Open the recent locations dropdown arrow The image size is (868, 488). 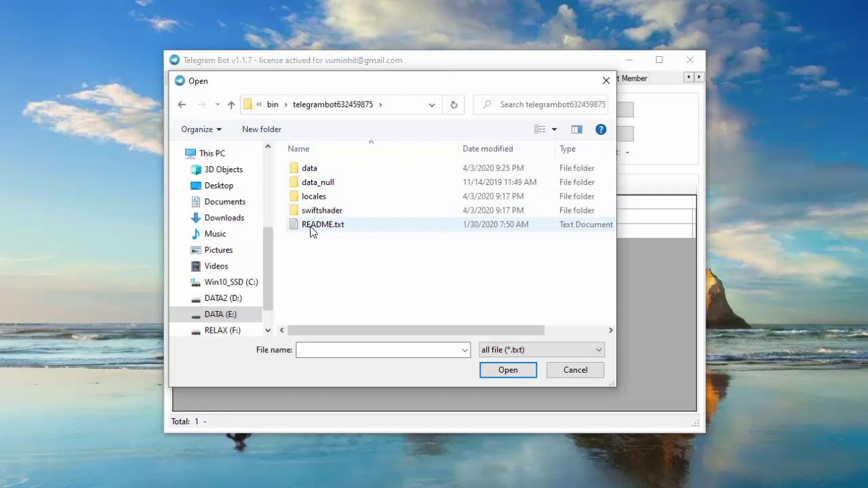[217, 104]
